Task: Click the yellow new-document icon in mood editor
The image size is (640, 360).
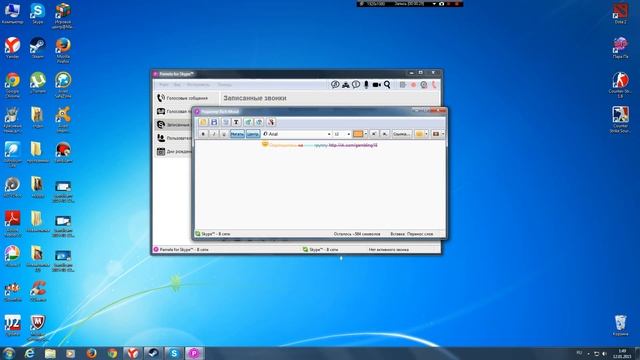Action: [203, 122]
